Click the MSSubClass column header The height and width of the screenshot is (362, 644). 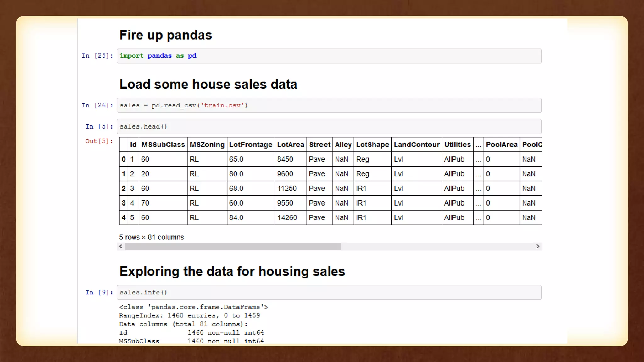163,145
